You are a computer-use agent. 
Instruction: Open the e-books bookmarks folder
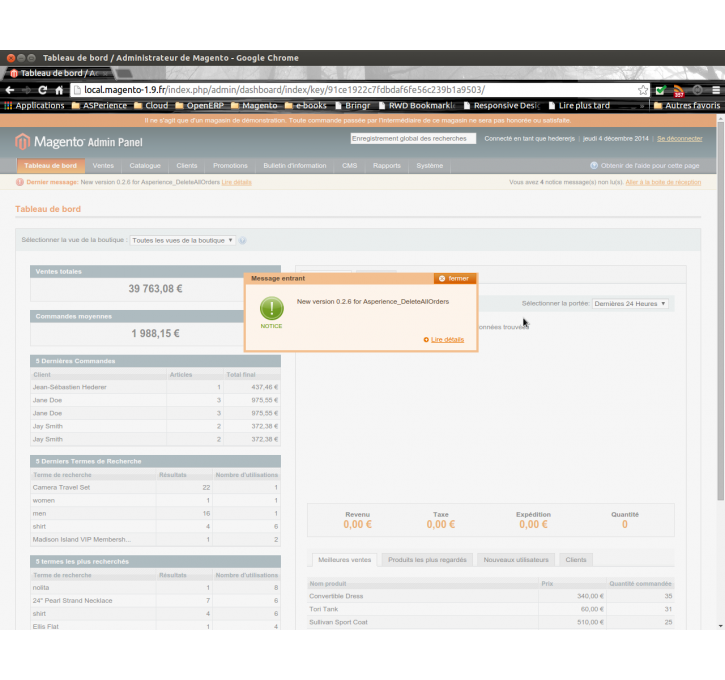(306, 105)
